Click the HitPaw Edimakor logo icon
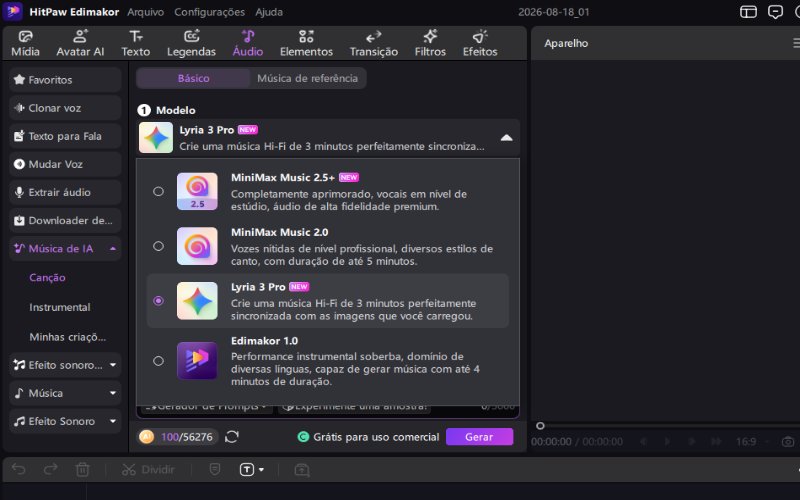This screenshot has height=500, width=800. click(x=13, y=11)
